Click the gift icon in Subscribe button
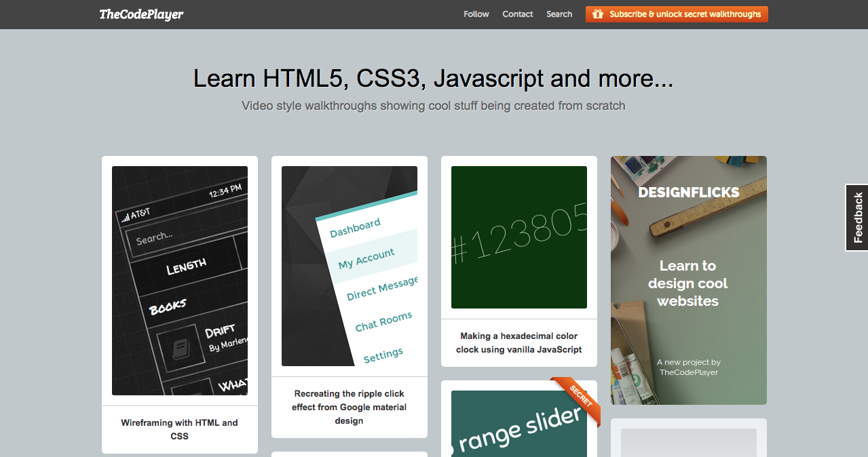 pyautogui.click(x=598, y=14)
